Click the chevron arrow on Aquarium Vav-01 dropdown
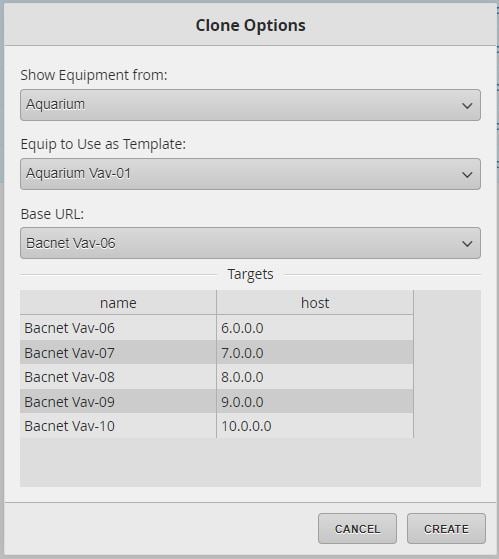The image size is (499, 559). point(467,174)
